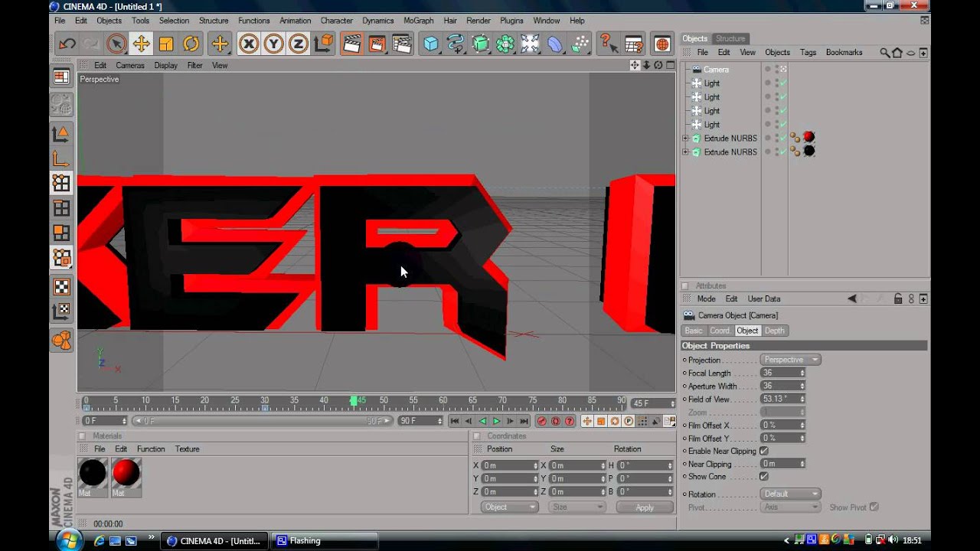
Task: Toggle the Show Cone checkbox
Action: 763,476
